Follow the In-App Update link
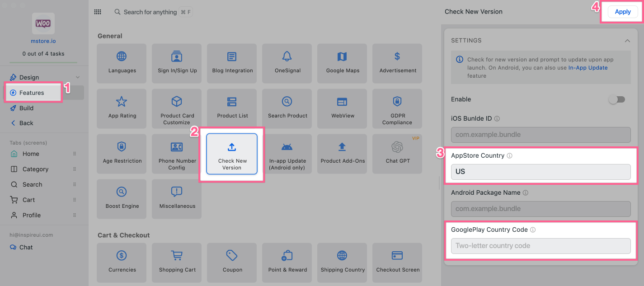Screen dimensions: 644x286 [588, 68]
